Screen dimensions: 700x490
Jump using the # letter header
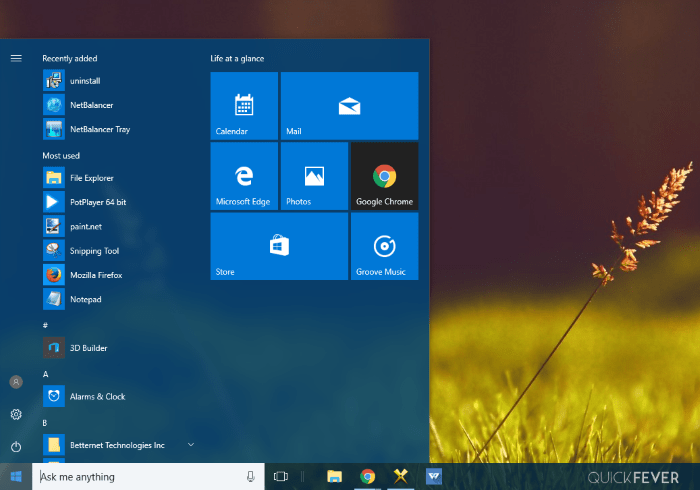click(x=45, y=325)
